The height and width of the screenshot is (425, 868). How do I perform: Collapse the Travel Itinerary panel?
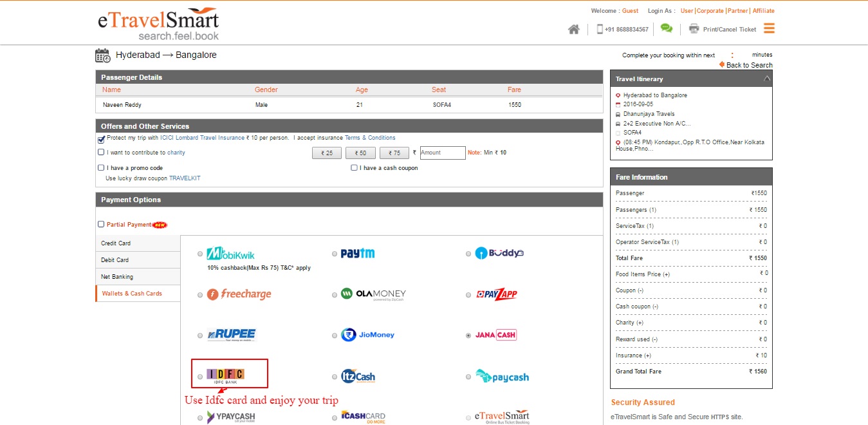click(x=766, y=79)
